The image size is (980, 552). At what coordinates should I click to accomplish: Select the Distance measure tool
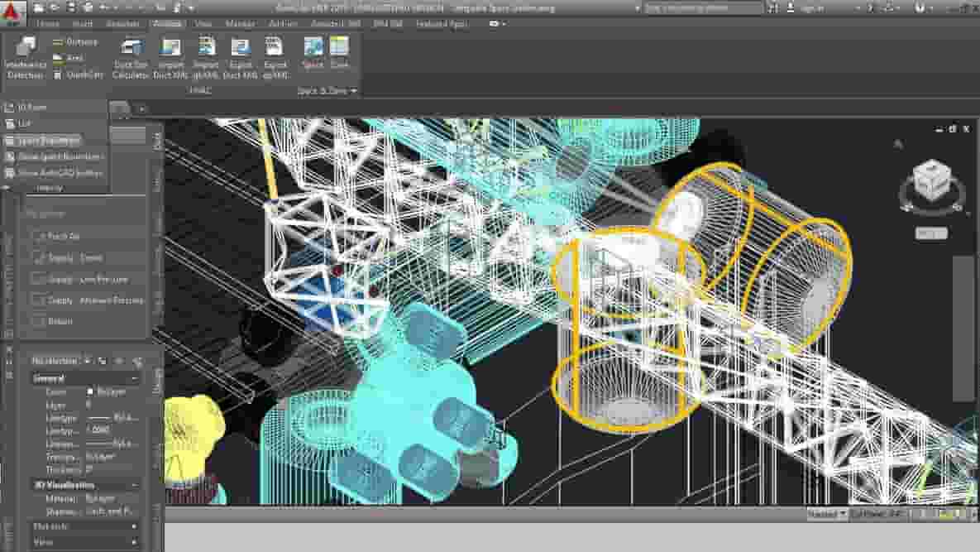point(75,42)
